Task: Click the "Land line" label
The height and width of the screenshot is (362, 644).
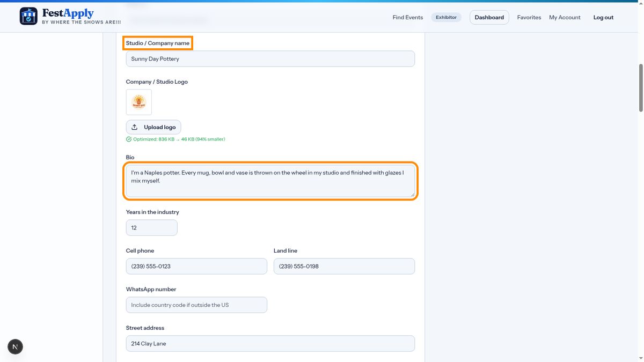Action: pyautogui.click(x=286, y=251)
